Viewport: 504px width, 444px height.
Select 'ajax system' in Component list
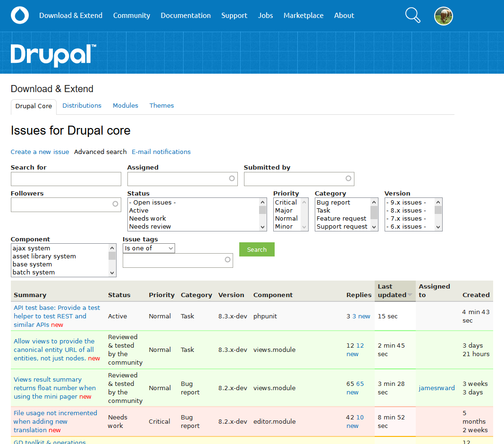tap(60, 248)
